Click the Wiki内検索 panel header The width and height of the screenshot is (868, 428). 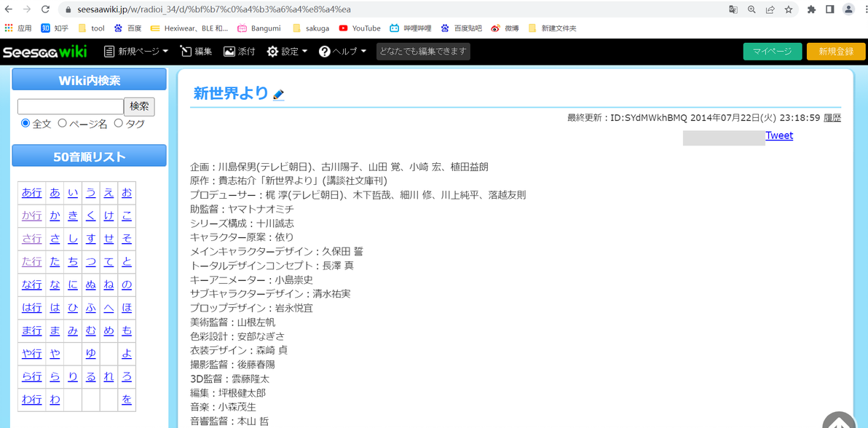pos(89,80)
